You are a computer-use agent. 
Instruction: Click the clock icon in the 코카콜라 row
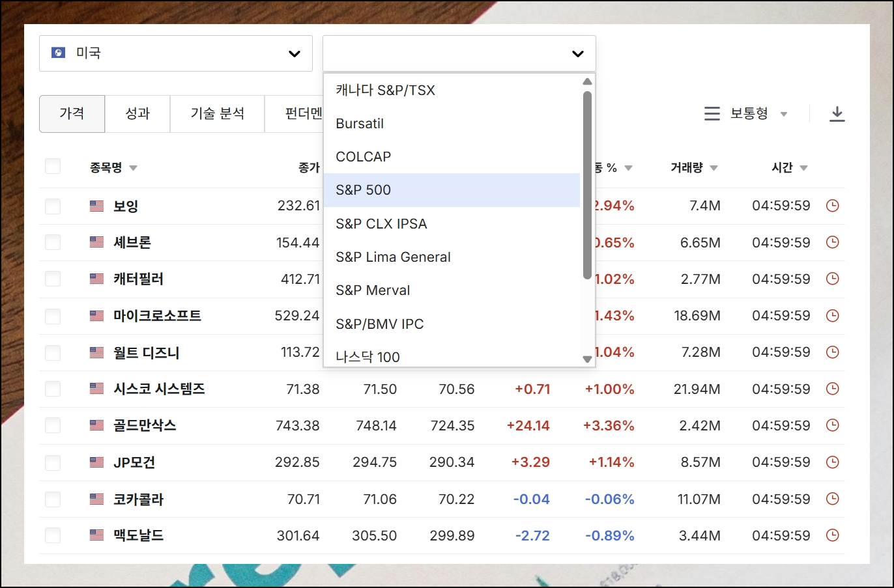tap(832, 499)
